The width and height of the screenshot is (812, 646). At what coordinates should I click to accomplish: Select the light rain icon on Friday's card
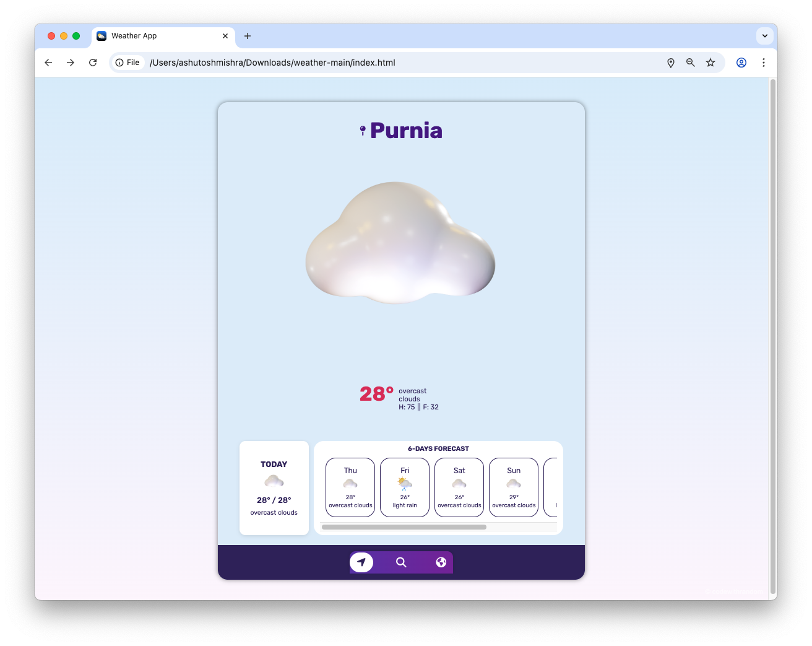coord(404,482)
